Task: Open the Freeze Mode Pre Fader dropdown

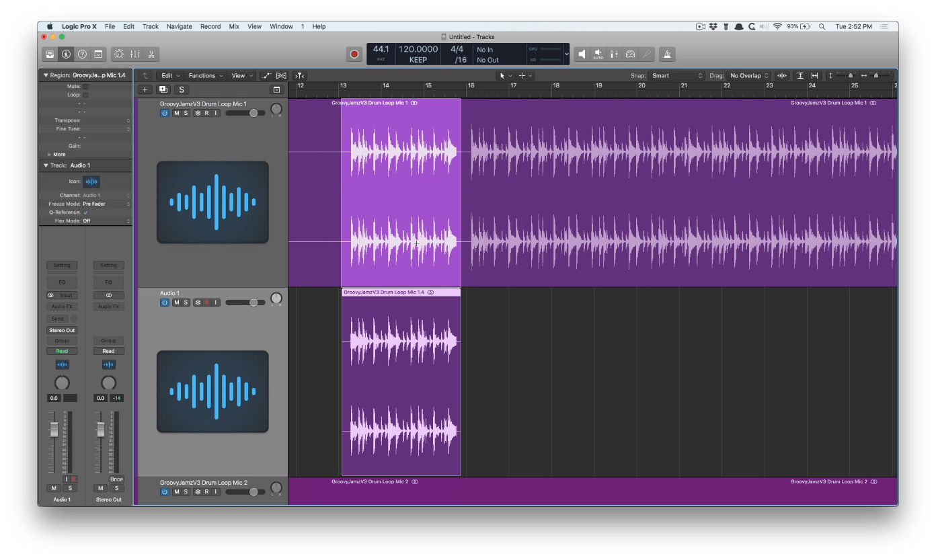Action: pos(106,204)
